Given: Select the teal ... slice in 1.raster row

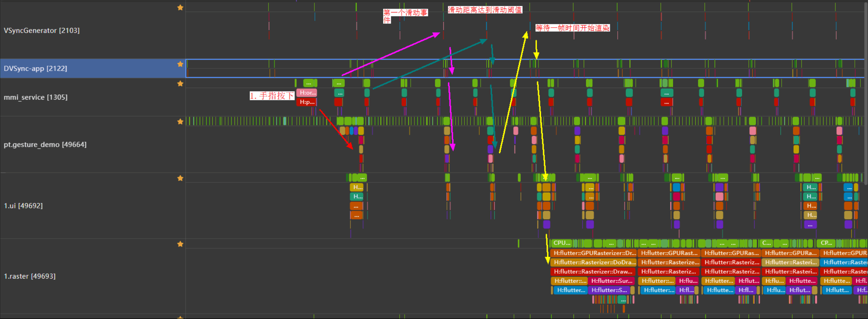Looking at the screenshot, I should (622, 300).
